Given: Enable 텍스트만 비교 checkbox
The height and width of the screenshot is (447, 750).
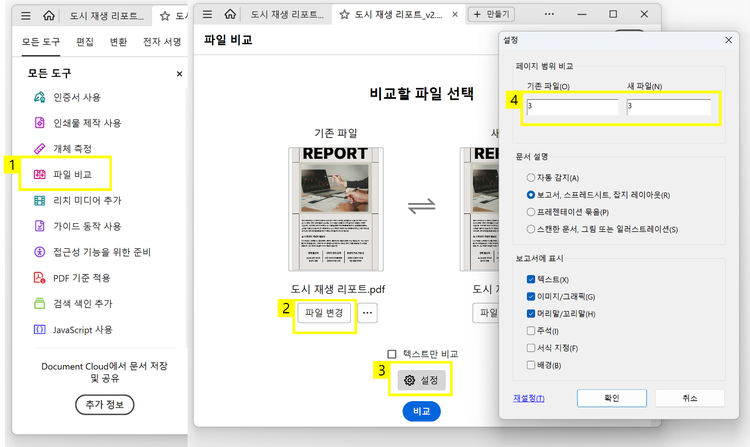Looking at the screenshot, I should coord(392,354).
